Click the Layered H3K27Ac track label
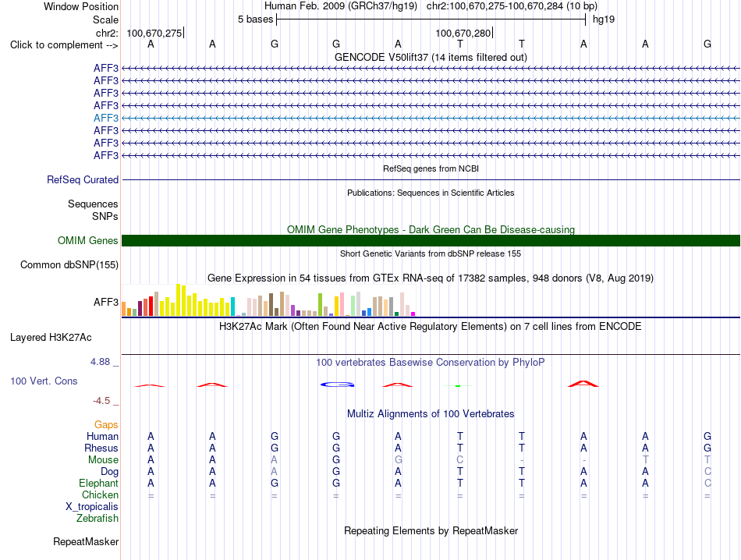741x560 pixels. [x=51, y=338]
